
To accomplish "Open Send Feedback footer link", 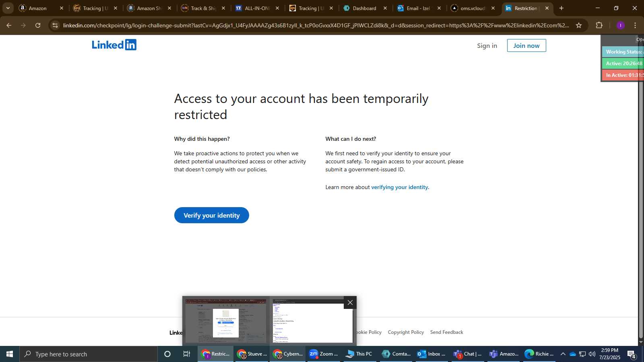I will 446,332.
